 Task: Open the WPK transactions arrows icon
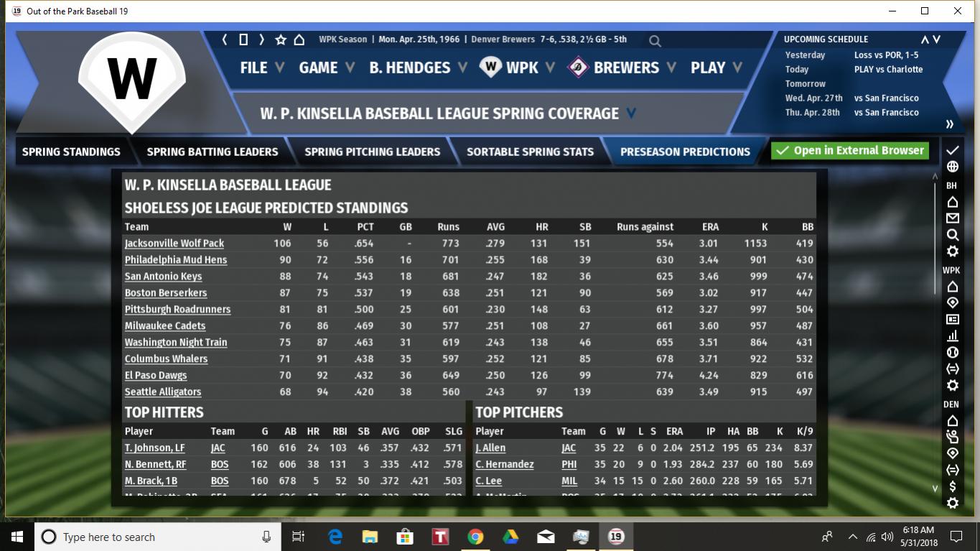[952, 369]
